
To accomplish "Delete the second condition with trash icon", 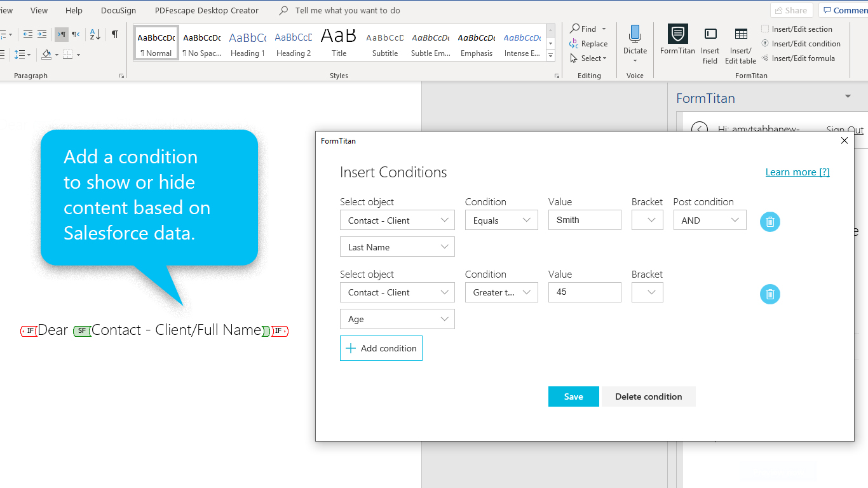I will click(x=770, y=294).
